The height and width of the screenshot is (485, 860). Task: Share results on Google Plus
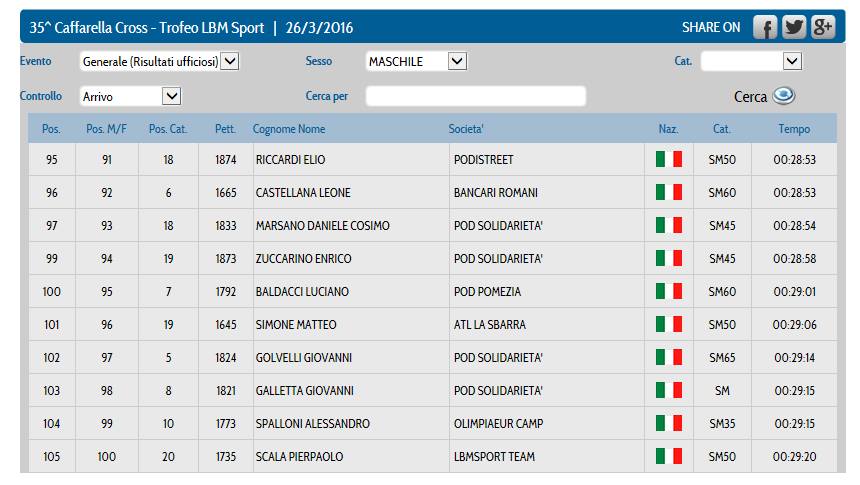(823, 28)
